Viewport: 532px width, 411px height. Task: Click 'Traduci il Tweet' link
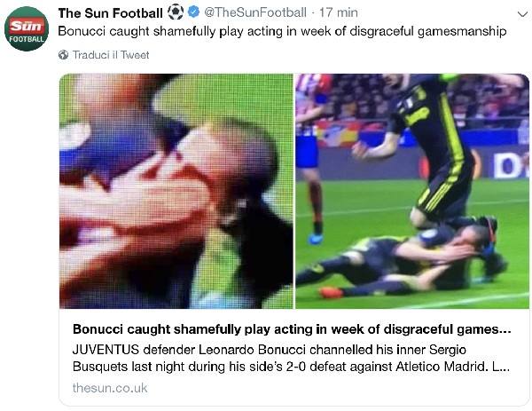(111, 55)
